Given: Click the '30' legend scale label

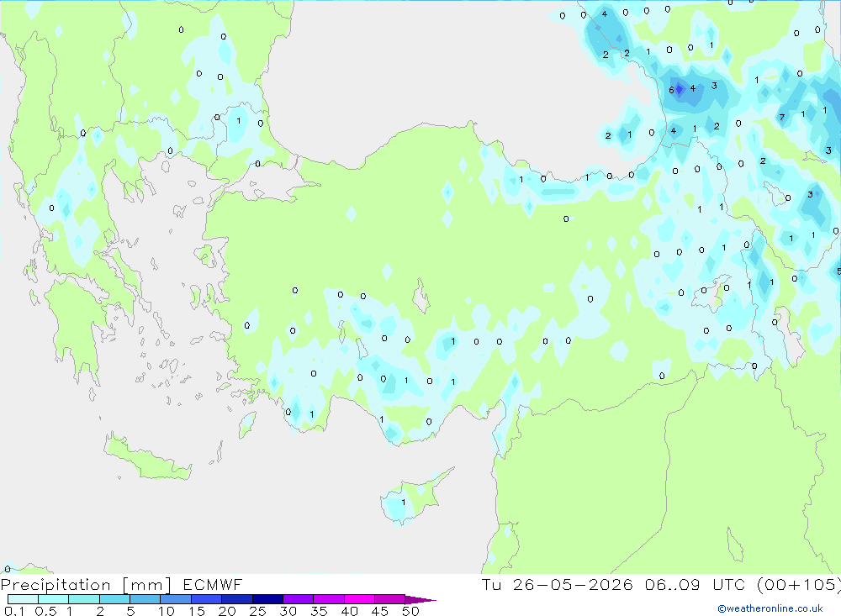Looking at the screenshot, I should click(x=288, y=611).
